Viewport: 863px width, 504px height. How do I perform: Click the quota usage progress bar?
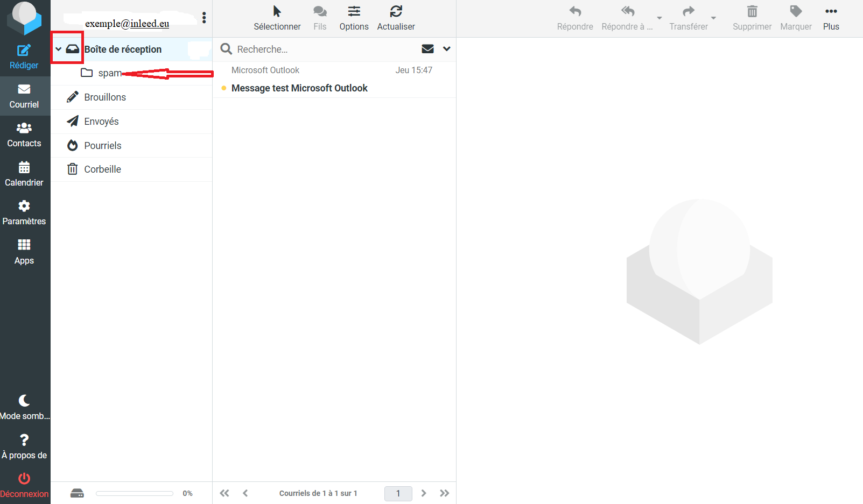tap(135, 493)
